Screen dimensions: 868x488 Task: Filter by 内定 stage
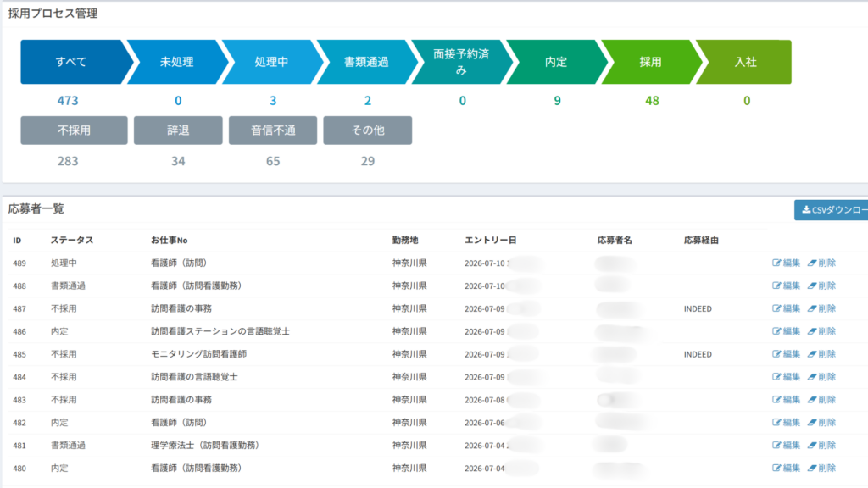tap(556, 62)
